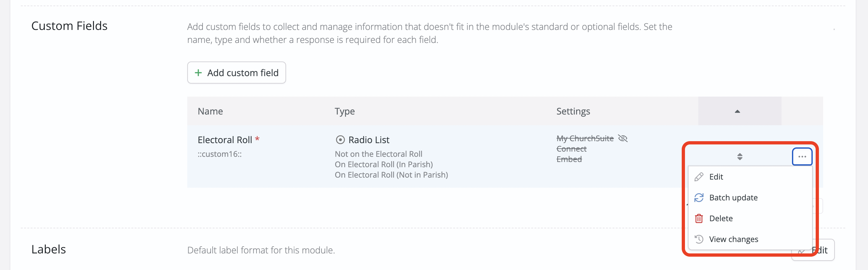Click the pencil icon beside Edit
Screen dimensions: 868x270
click(x=699, y=177)
